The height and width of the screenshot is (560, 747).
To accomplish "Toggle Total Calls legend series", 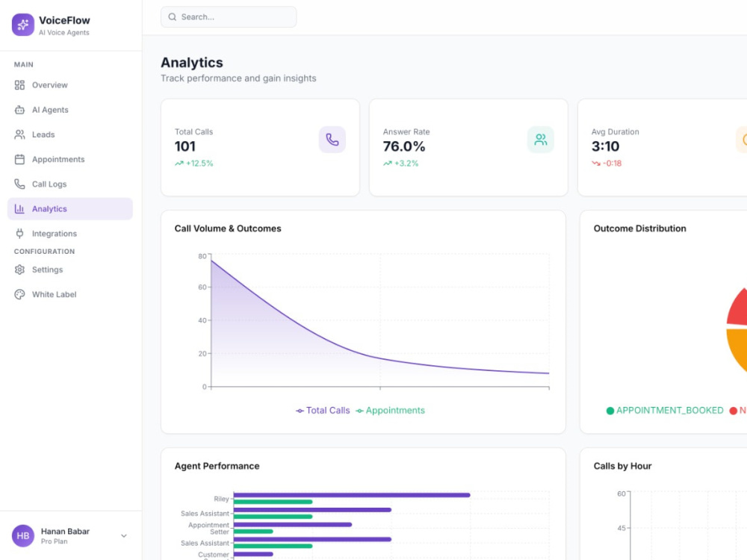I will [323, 411].
